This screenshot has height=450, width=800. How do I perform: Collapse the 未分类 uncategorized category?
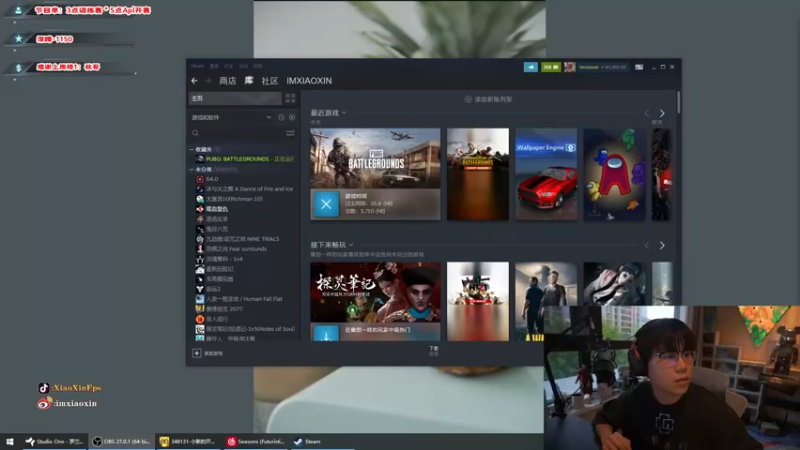(x=192, y=169)
